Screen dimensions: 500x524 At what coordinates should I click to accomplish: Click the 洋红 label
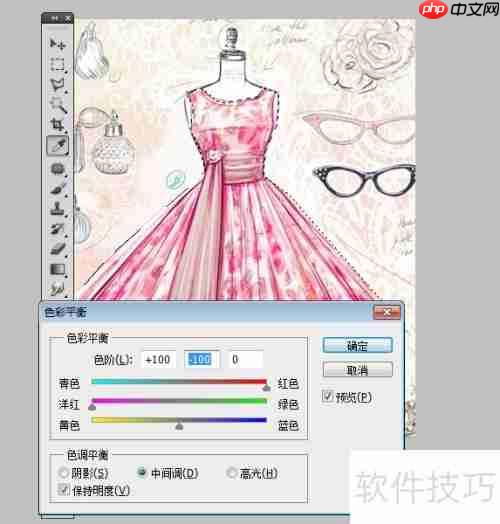(x=69, y=404)
